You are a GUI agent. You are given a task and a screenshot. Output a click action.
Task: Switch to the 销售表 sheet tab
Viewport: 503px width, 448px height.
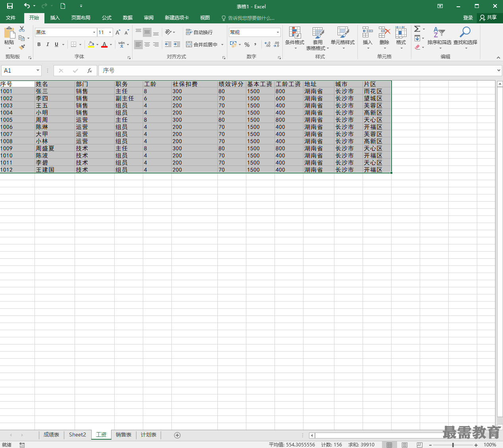(x=123, y=435)
